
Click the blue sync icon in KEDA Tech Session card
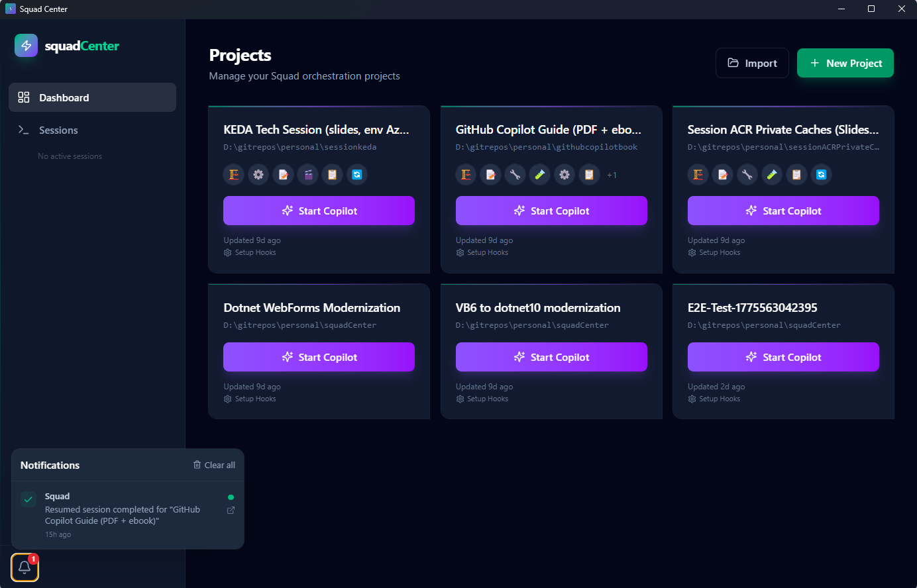coord(356,175)
